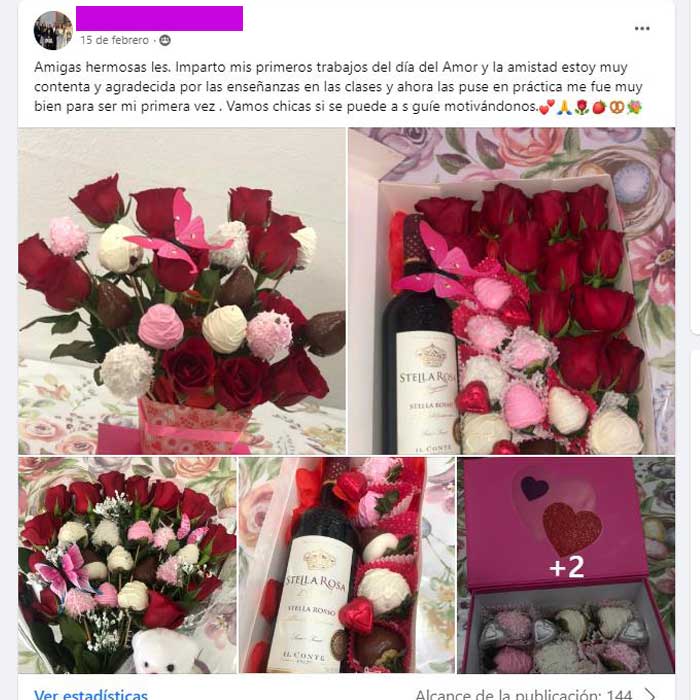
Task: Click the rose emoji in post text
Action: click(x=581, y=107)
